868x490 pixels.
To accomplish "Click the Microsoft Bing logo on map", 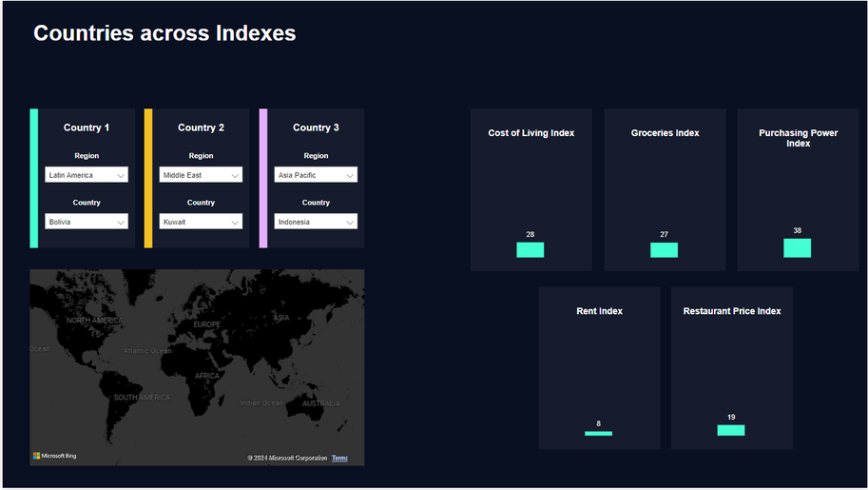I will tap(55, 456).
